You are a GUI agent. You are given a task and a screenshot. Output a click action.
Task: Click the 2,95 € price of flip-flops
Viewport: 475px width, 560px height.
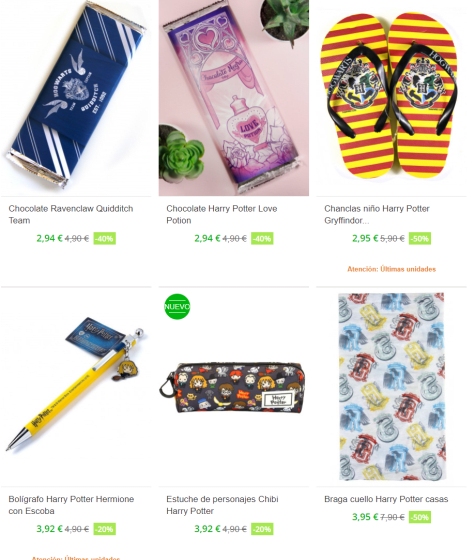365,238
